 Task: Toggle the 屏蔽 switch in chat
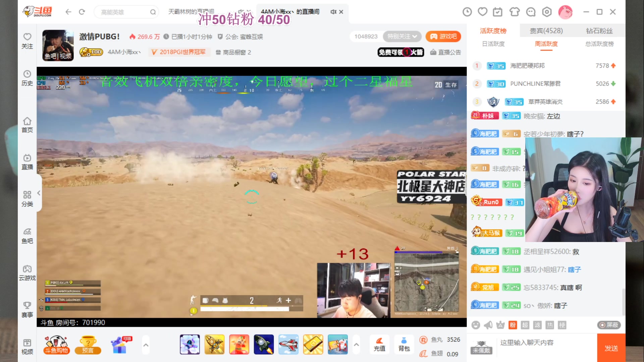click(609, 325)
